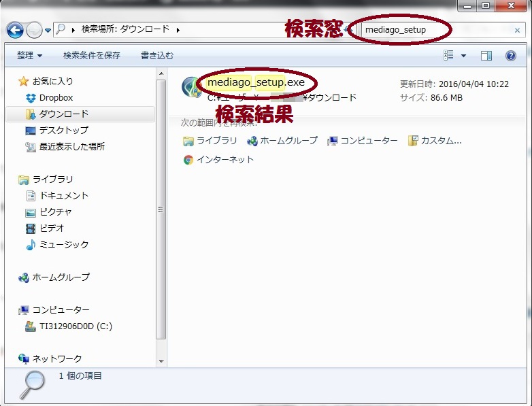
Task: Click サイズ 86.6 MB text
Action: pos(431,98)
